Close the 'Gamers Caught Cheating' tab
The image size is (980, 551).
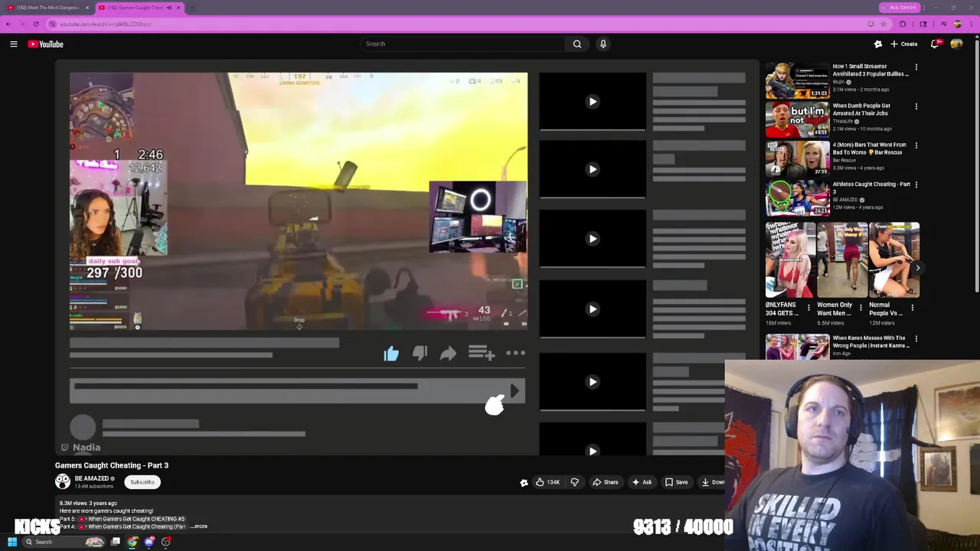pos(178,8)
